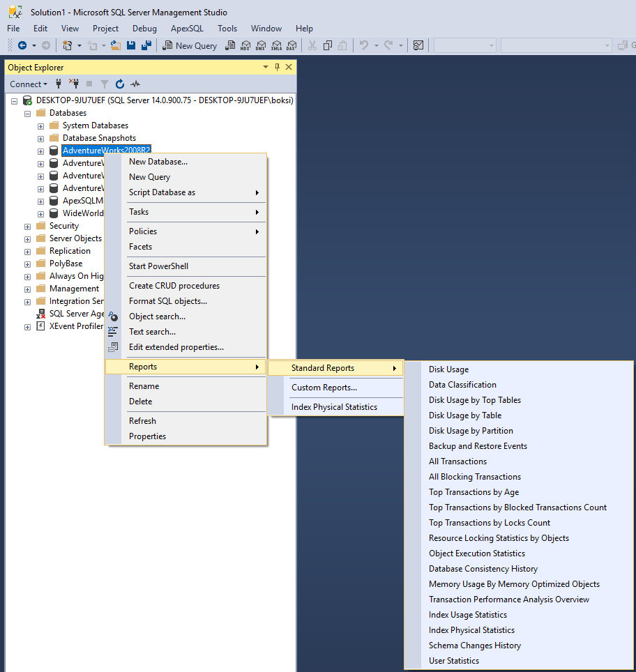Open the File menu
636x672 pixels.
tap(13, 29)
